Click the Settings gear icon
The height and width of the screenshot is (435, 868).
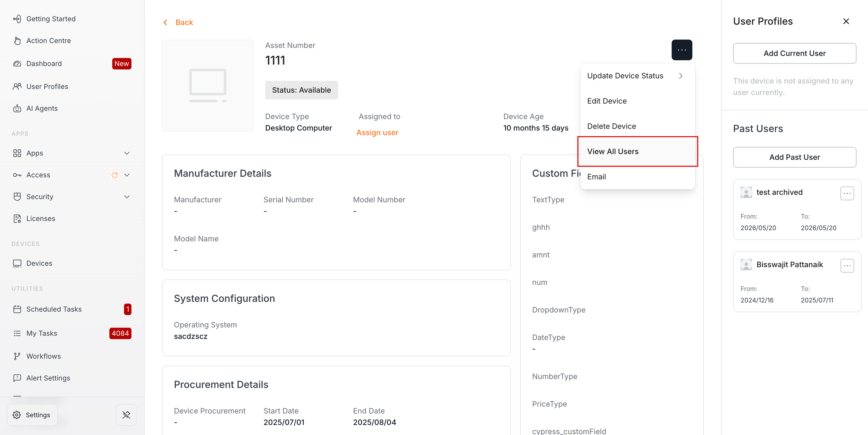(x=17, y=415)
